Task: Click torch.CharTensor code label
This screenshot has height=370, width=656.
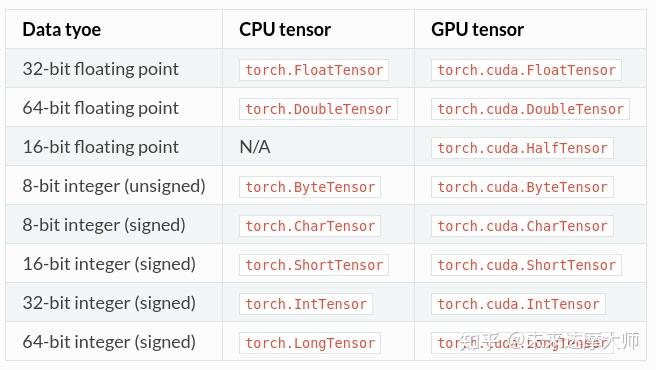Action: pos(310,226)
